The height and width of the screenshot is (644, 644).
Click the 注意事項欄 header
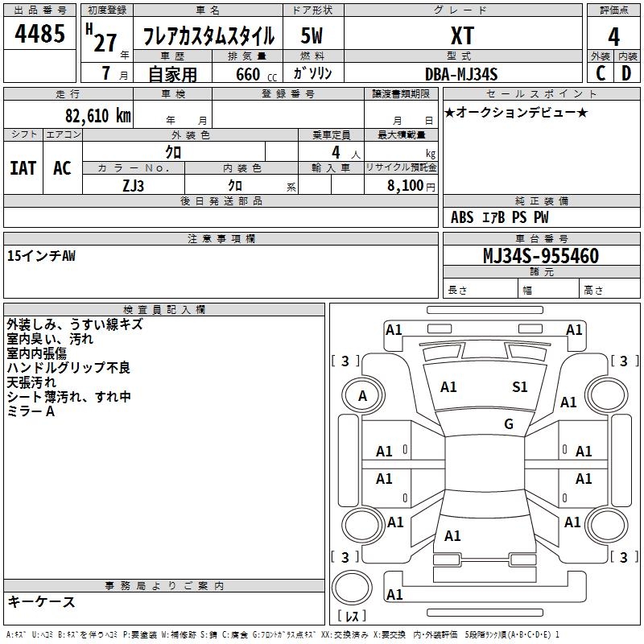pos(221,238)
